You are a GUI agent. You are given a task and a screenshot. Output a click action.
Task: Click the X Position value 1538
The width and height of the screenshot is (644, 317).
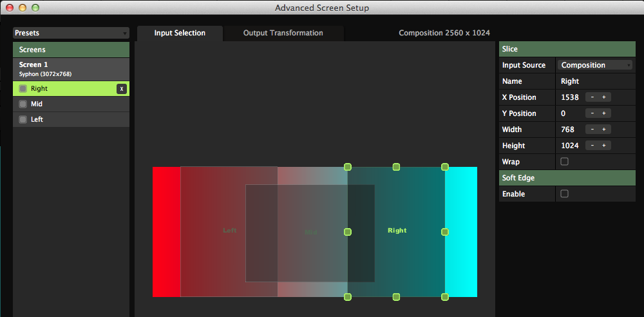(570, 97)
